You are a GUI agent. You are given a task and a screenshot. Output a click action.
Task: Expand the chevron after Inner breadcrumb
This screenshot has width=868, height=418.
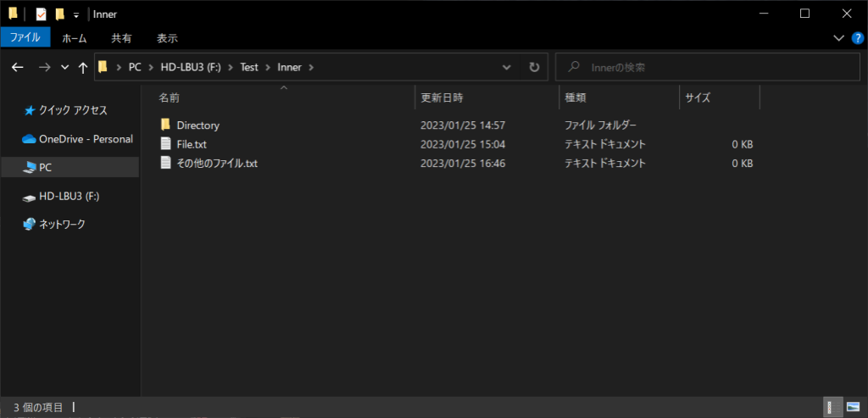pos(310,68)
